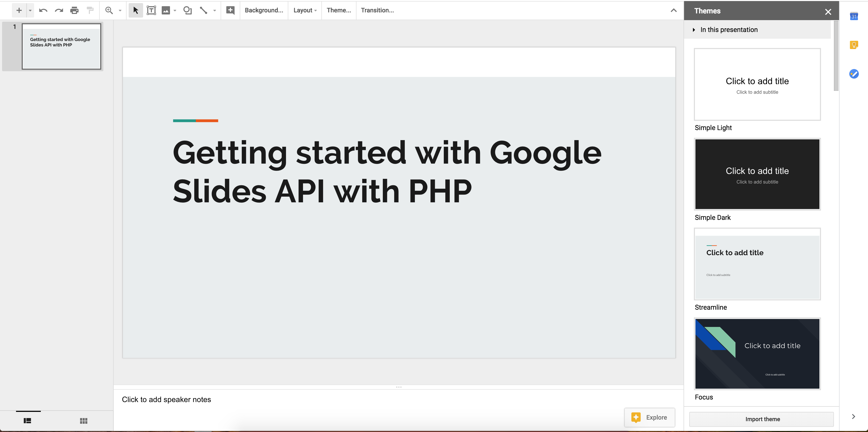Screen dimensions: 868x432
Task: Open the Google Tasks sidebar icon
Action: pyautogui.click(x=854, y=74)
